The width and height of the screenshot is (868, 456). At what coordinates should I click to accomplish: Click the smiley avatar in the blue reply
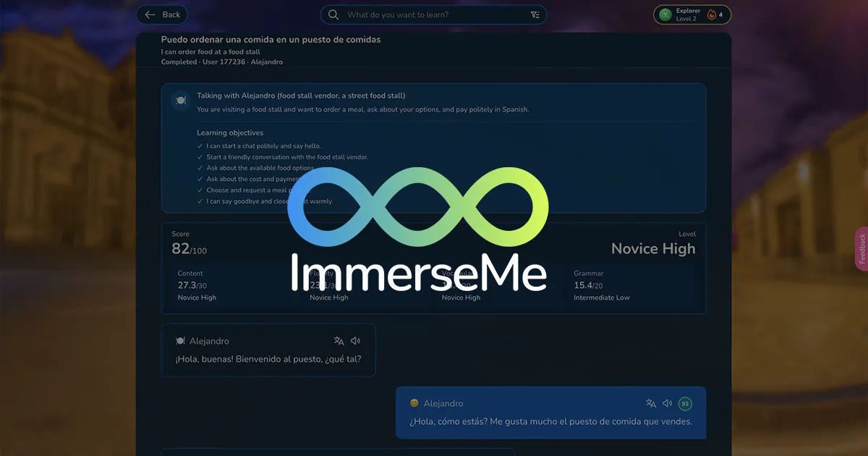[x=414, y=403]
